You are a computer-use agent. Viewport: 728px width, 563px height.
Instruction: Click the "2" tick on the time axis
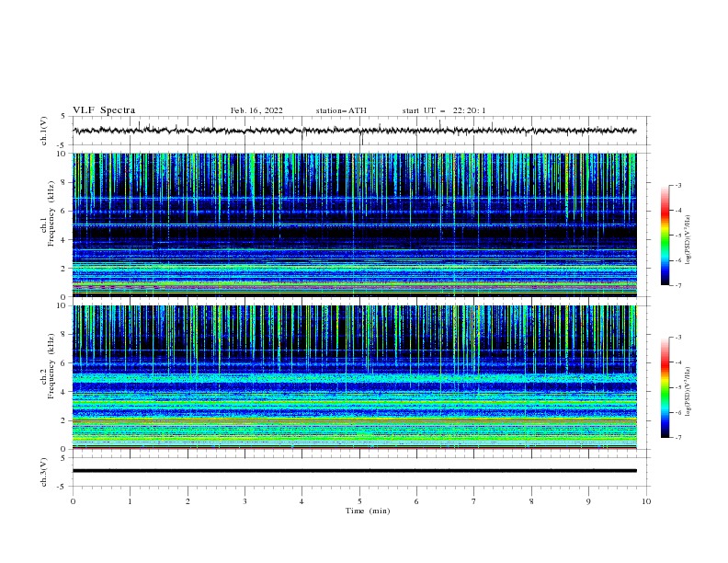click(188, 501)
